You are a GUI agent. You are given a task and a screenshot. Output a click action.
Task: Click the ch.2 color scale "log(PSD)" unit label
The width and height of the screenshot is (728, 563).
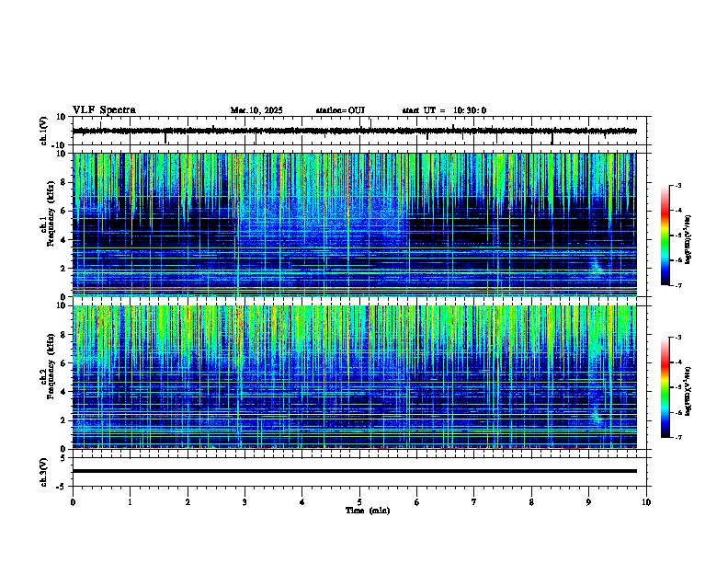(688, 392)
